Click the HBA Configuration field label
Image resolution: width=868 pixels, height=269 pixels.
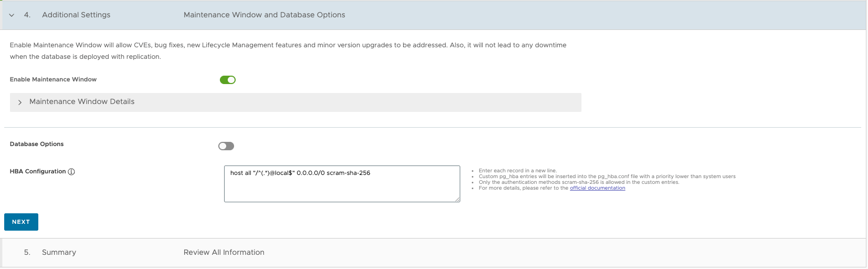click(x=38, y=171)
